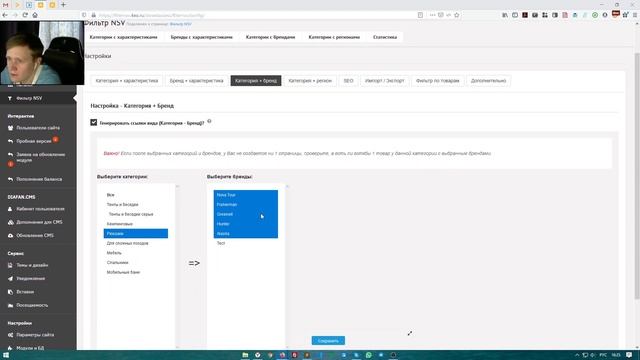
Task: Open the SEO settings tab
Action: [x=348, y=81]
